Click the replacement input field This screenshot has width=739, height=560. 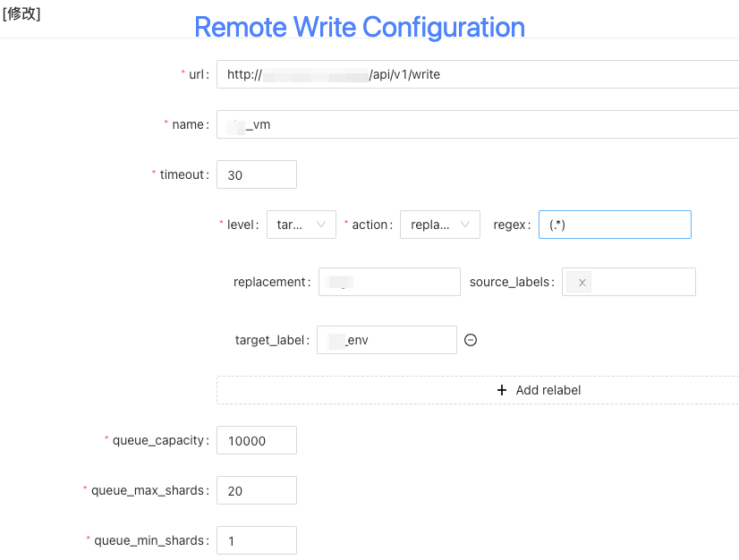click(389, 282)
